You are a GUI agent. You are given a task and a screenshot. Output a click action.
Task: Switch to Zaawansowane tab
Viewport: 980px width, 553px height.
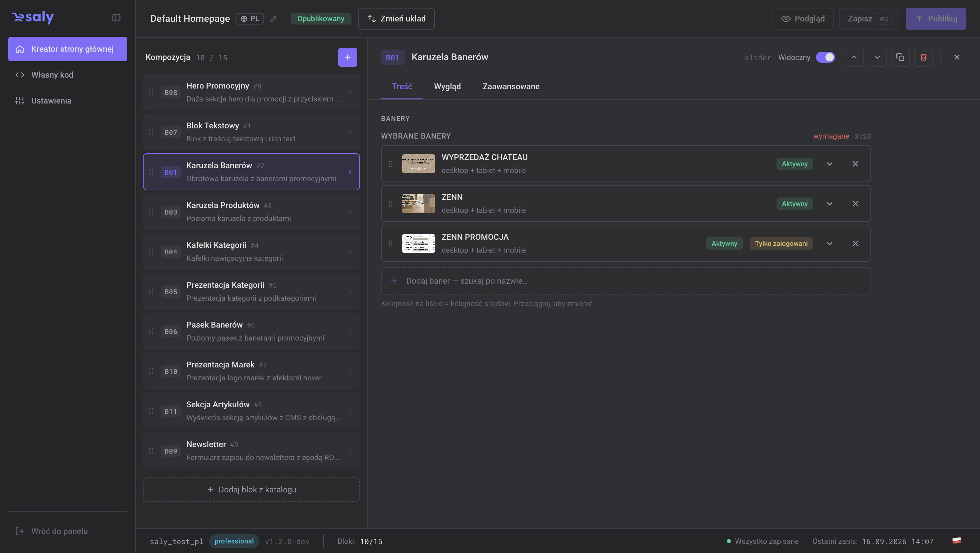(510, 86)
